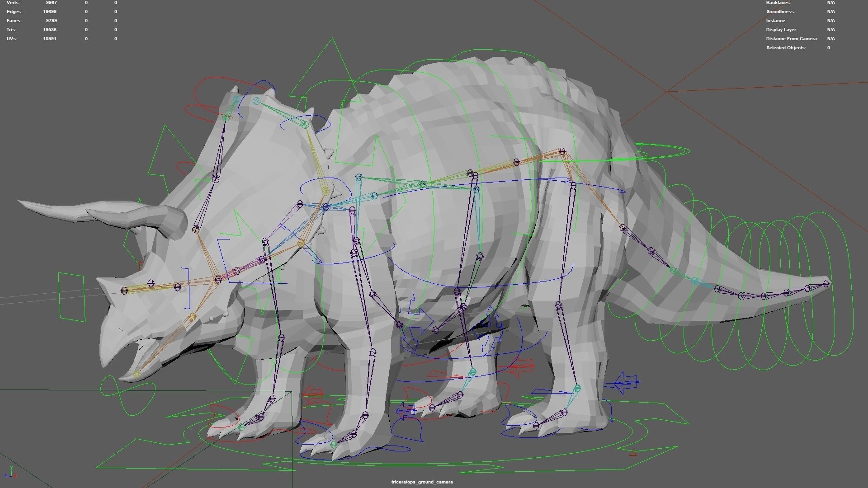Image resolution: width=868 pixels, height=488 pixels.
Task: Select the nose tip joint on the snout
Action: pos(124,290)
